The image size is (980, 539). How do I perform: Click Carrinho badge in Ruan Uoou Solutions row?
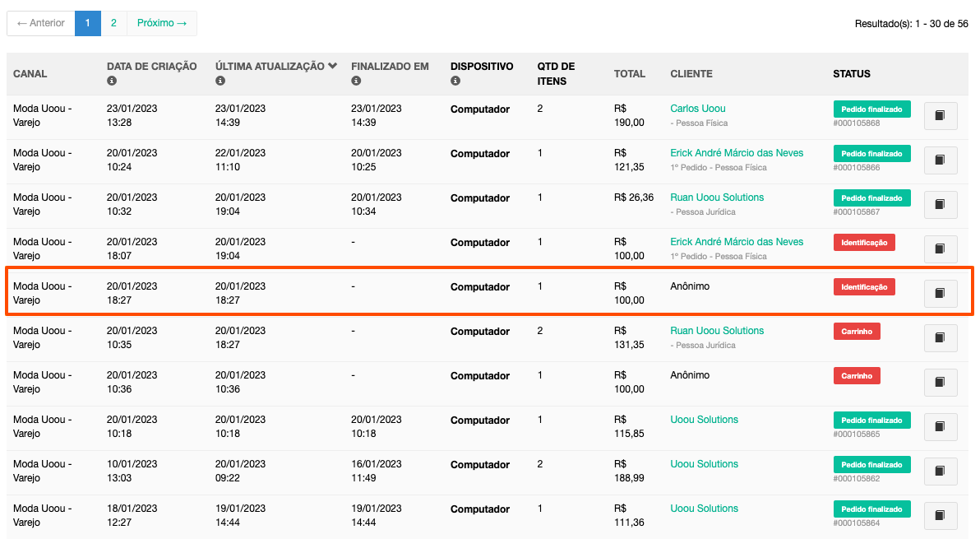pyautogui.click(x=856, y=331)
